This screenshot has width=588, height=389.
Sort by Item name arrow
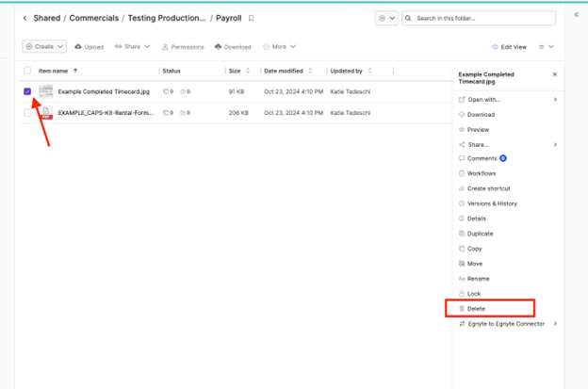[x=75, y=71]
